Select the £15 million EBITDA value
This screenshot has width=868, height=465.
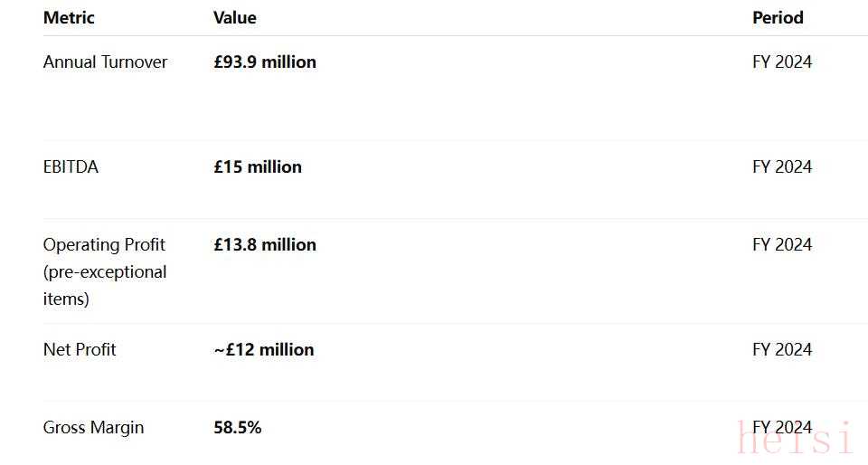pos(258,166)
